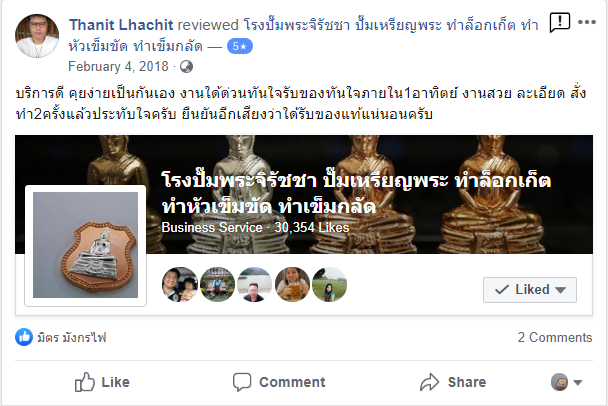Viewport: 608px width, 406px height.
Task: Open the 2 Comments link
Action: [x=555, y=337]
